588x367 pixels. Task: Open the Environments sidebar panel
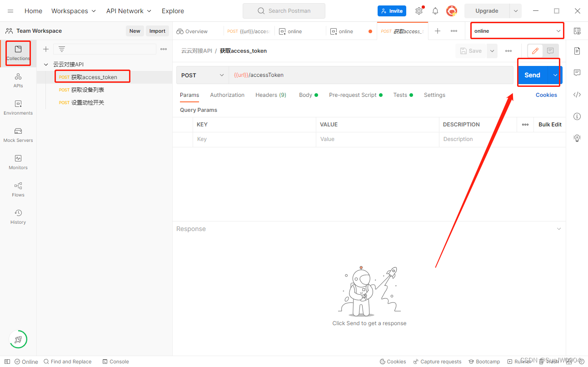click(x=18, y=108)
